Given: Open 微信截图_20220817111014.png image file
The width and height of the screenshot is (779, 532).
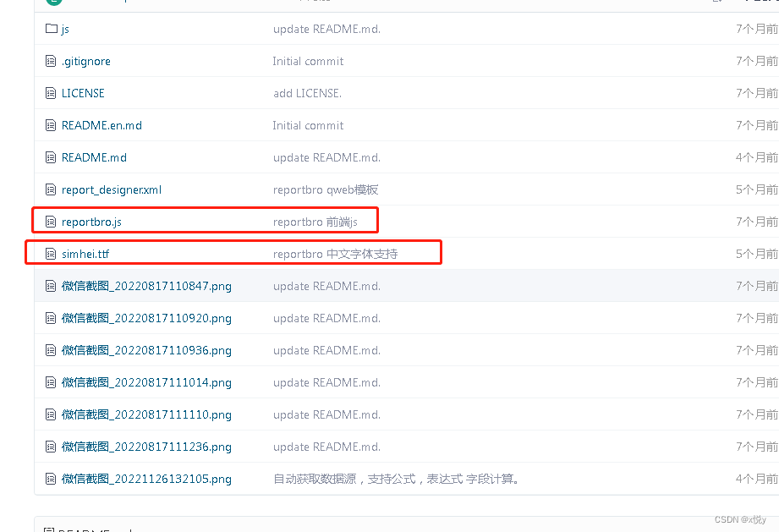Looking at the screenshot, I should click(x=146, y=382).
